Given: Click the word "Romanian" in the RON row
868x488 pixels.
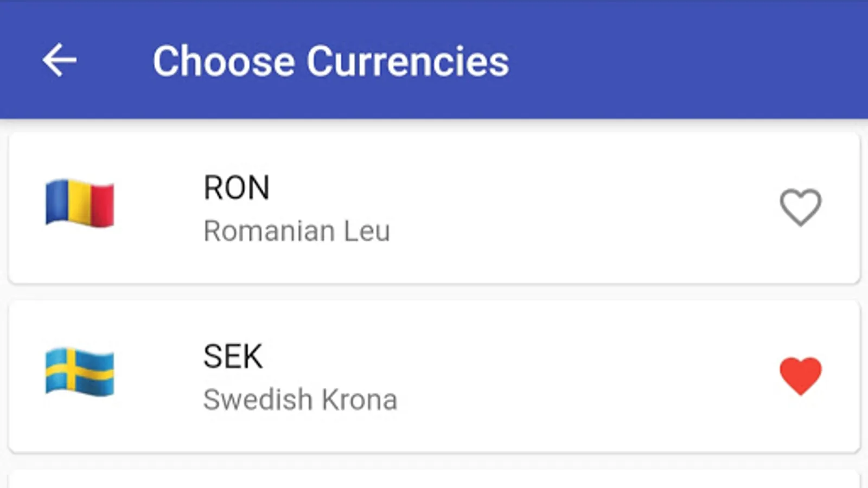Looking at the screenshot, I should 269,231.
